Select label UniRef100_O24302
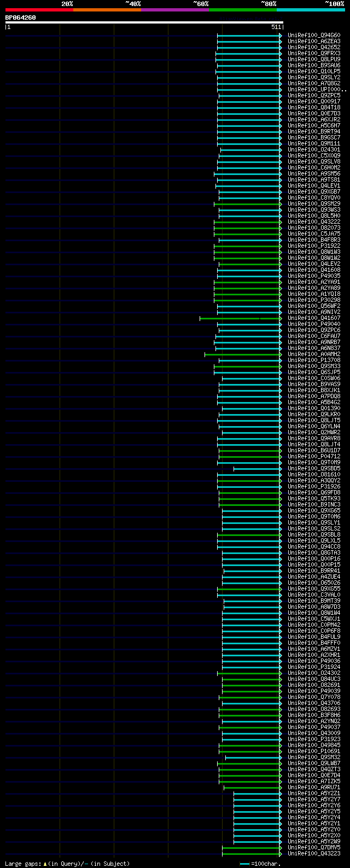 click(314, 673)
